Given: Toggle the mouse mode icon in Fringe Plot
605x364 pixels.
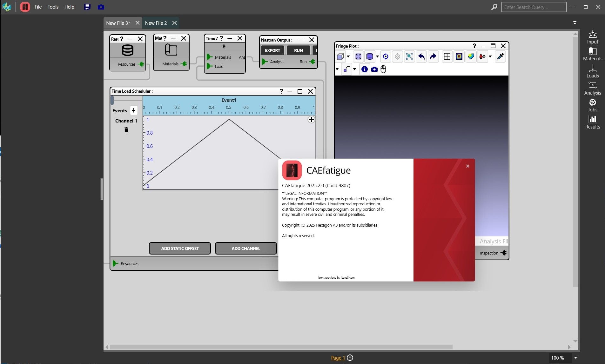Looking at the screenshot, I should [x=383, y=69].
